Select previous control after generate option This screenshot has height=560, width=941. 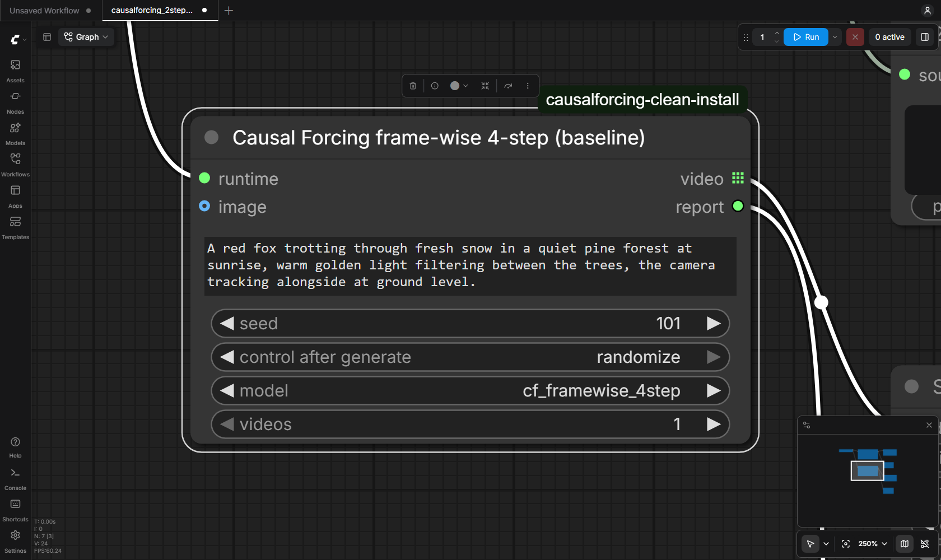(x=227, y=357)
